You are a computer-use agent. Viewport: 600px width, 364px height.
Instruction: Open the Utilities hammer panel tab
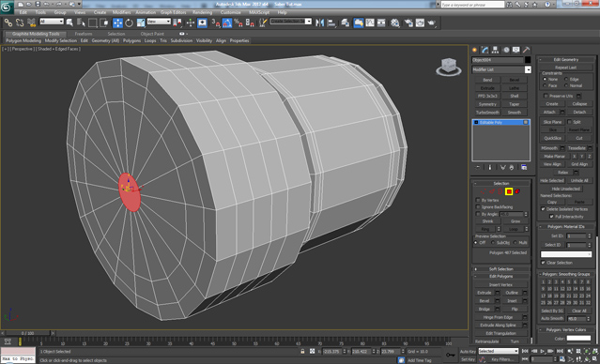pyautogui.click(x=527, y=50)
